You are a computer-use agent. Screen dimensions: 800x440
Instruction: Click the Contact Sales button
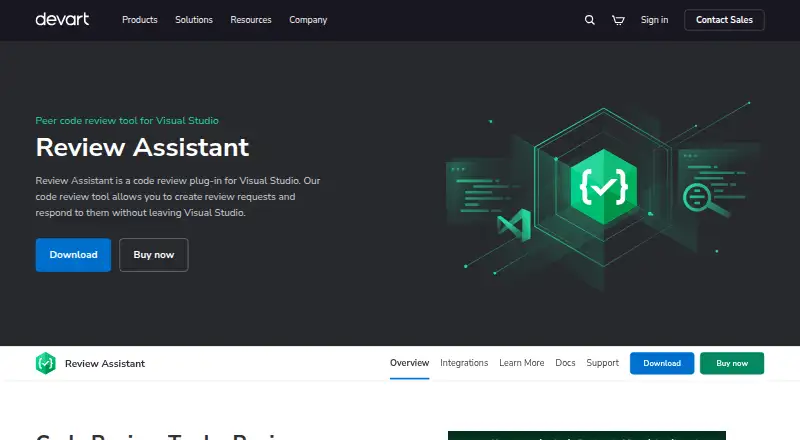(724, 20)
